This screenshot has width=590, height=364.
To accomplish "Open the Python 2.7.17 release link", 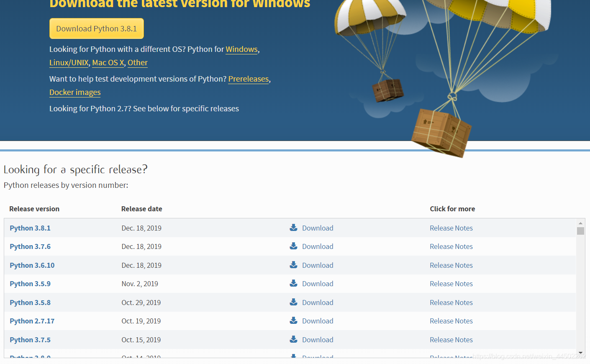I will coord(32,321).
